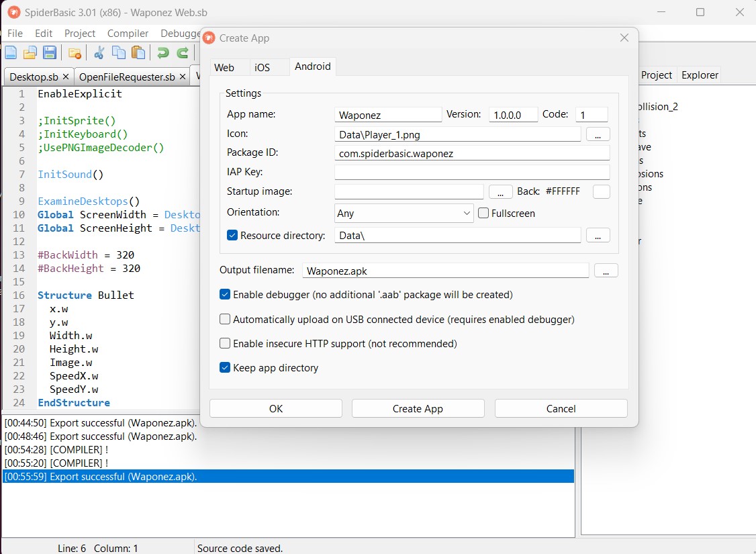Uncheck Keep app directory
The height and width of the screenshot is (554, 756).
[225, 368]
